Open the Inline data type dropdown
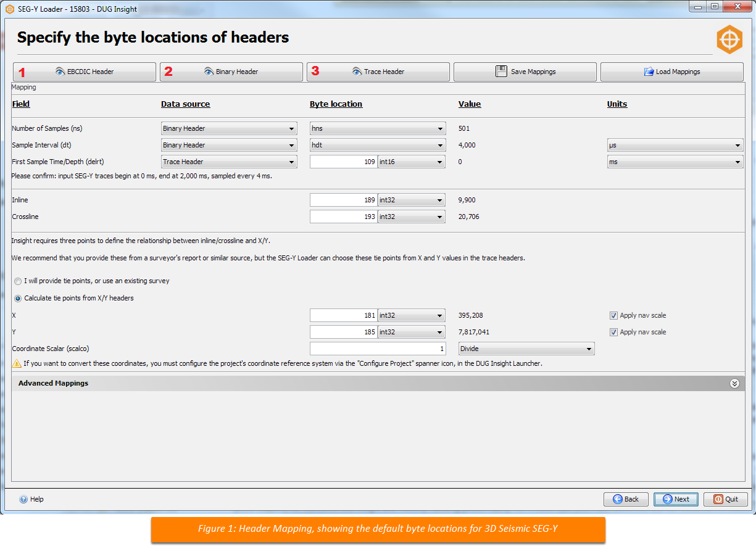The image size is (756, 554). (412, 200)
